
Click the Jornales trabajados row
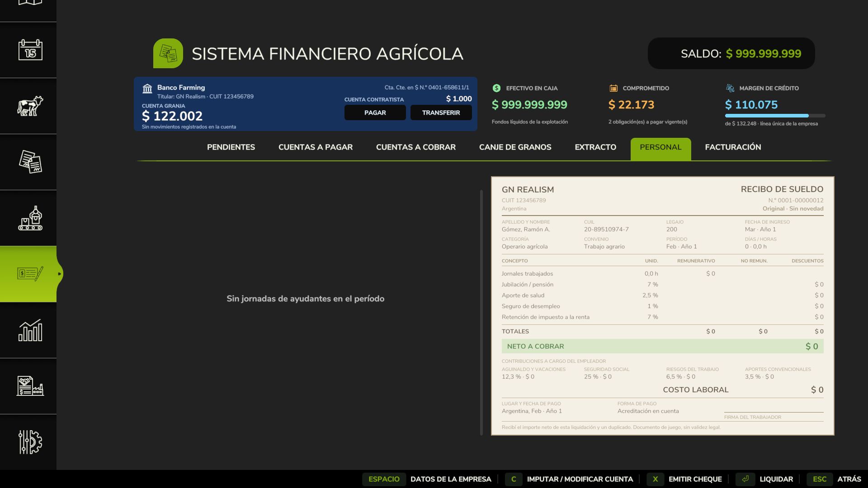click(x=663, y=273)
